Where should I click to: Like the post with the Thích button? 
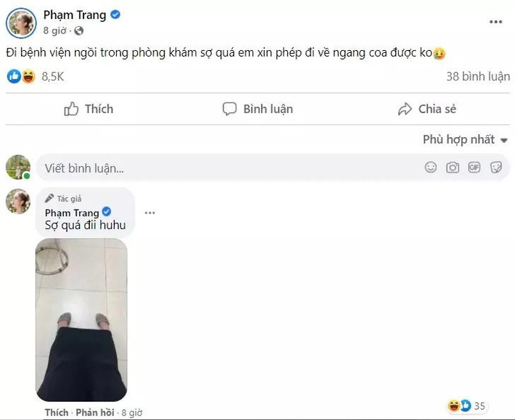point(88,109)
